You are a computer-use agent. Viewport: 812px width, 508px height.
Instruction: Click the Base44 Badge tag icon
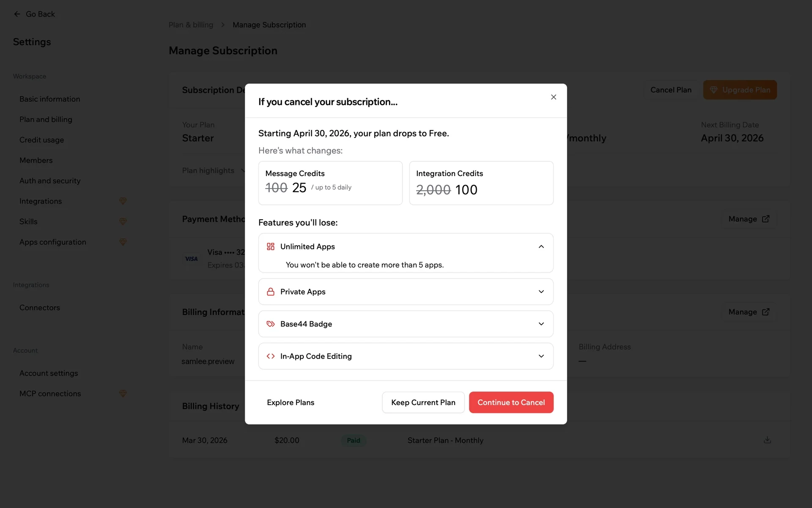click(271, 324)
